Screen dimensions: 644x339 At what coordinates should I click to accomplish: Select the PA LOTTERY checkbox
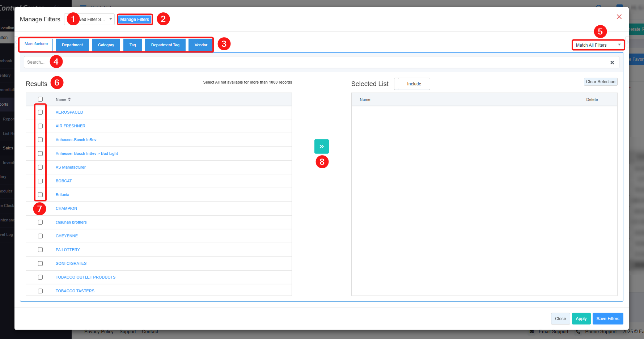click(x=41, y=250)
